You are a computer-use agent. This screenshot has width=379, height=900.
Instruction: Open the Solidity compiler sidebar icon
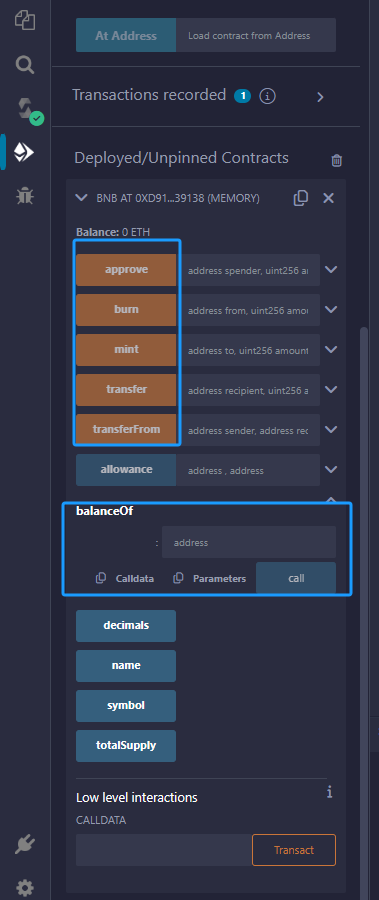pyautogui.click(x=26, y=109)
